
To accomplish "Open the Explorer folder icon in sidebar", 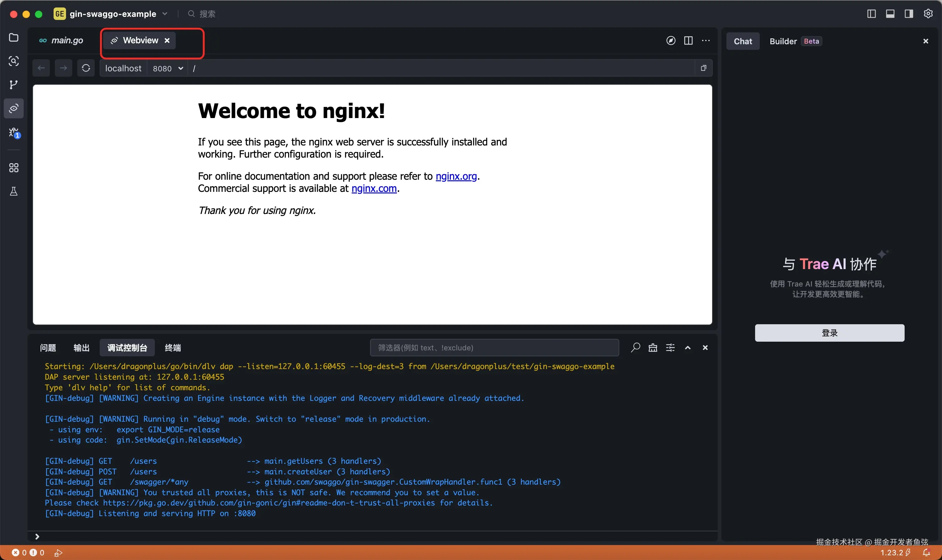I will [x=14, y=38].
